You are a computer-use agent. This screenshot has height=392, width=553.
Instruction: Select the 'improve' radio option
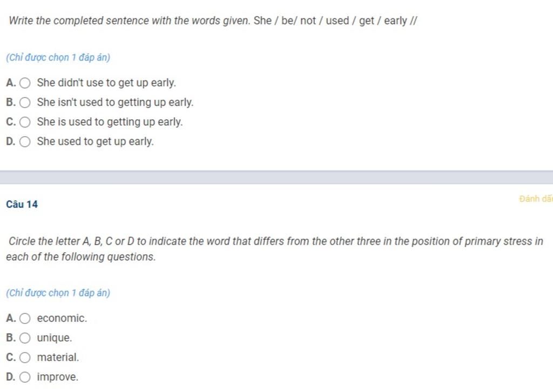25,377
